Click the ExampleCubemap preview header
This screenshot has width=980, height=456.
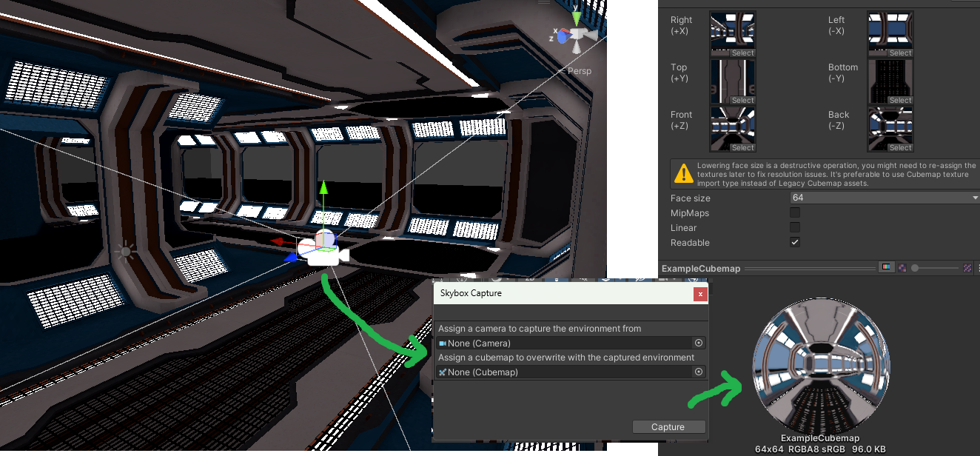[x=701, y=269]
